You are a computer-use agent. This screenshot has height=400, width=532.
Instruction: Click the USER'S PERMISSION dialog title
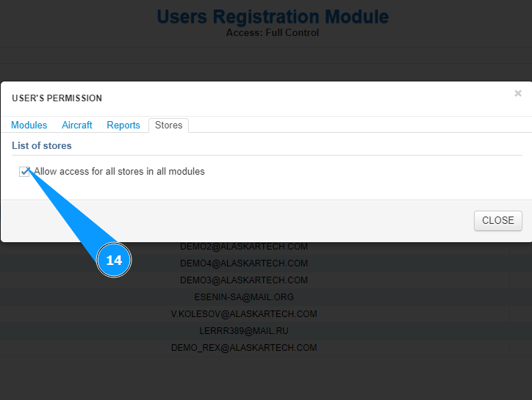pyautogui.click(x=57, y=98)
